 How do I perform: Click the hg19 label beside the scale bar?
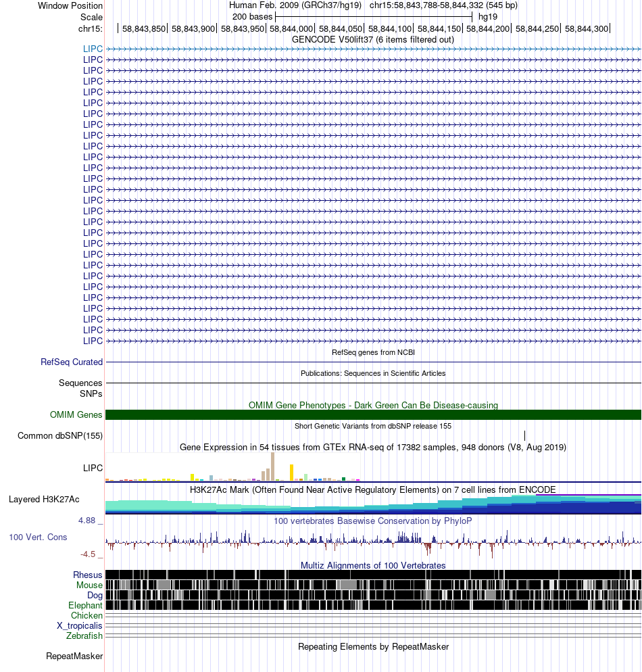tap(488, 17)
